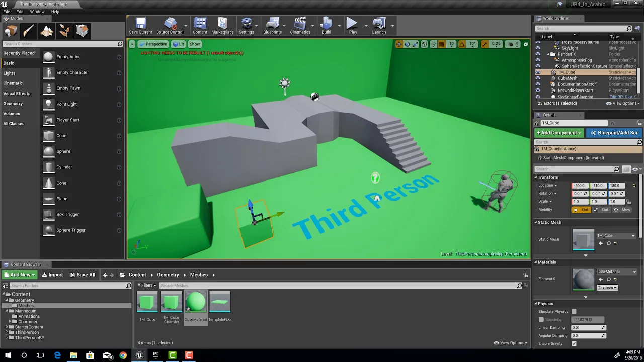
Task: Select the CubeMaterial asset thumbnail
Action: pos(196,303)
